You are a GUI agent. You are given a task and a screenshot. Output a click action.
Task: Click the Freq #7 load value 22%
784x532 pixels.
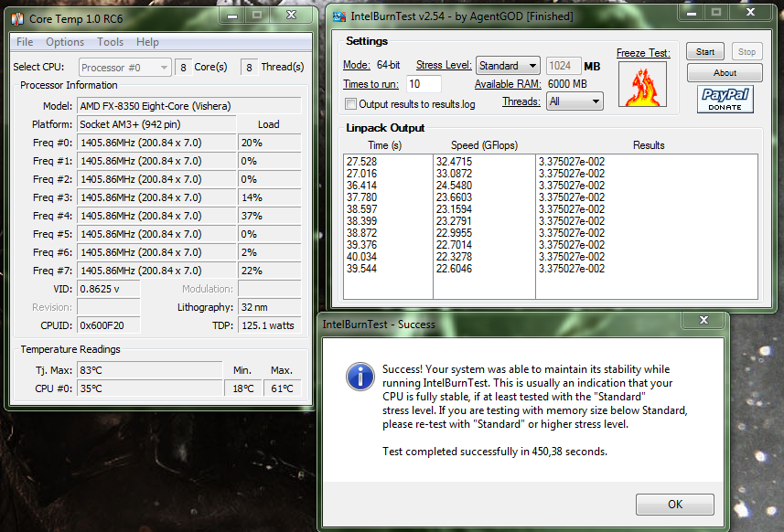(270, 271)
